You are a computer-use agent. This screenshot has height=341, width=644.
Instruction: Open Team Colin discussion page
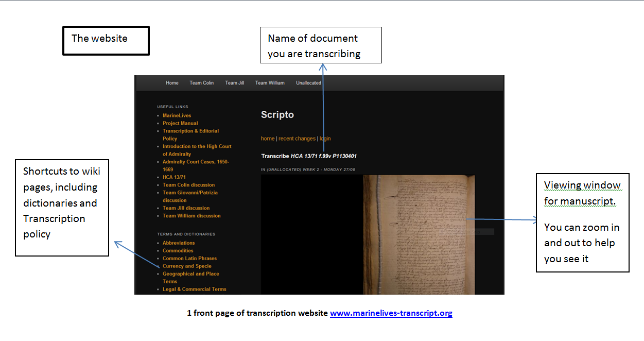click(188, 185)
